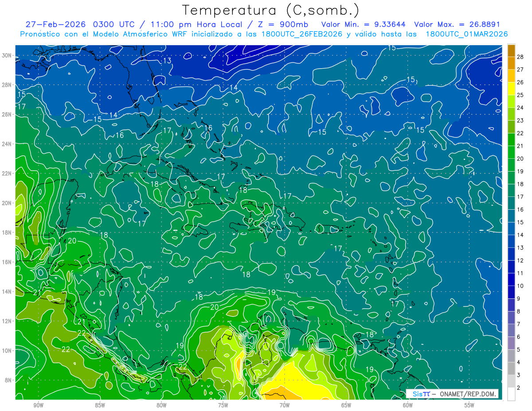Click the 20N latitude axis label

pyautogui.click(x=7, y=203)
